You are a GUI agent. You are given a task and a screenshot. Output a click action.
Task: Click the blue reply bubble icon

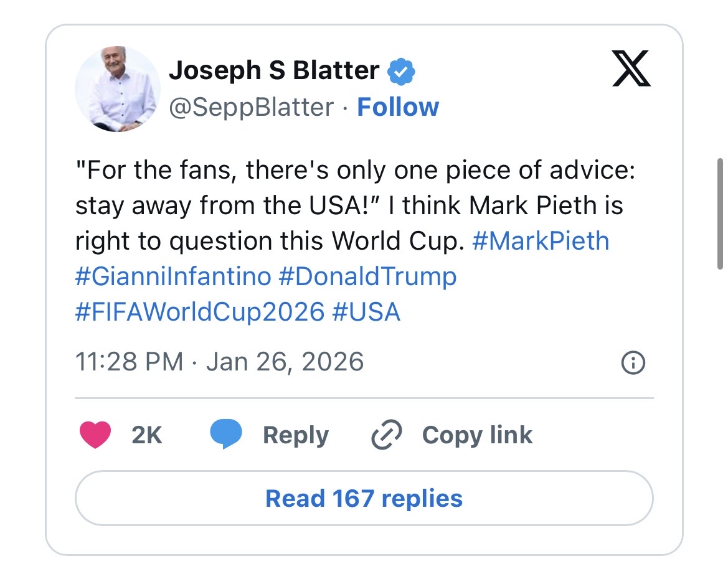(225, 433)
